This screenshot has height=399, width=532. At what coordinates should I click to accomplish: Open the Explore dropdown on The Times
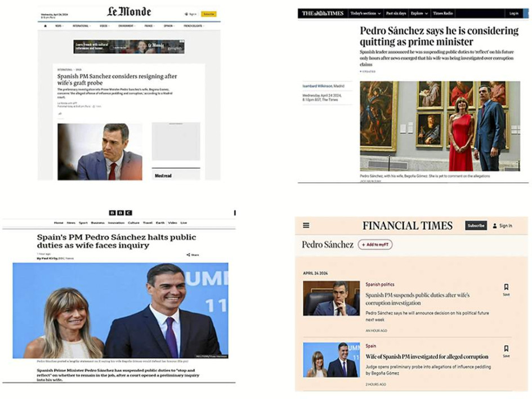pyautogui.click(x=418, y=12)
